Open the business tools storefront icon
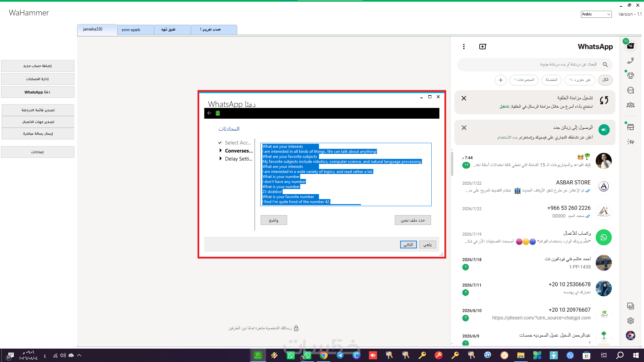This screenshot has height=362, width=644. 631,127
